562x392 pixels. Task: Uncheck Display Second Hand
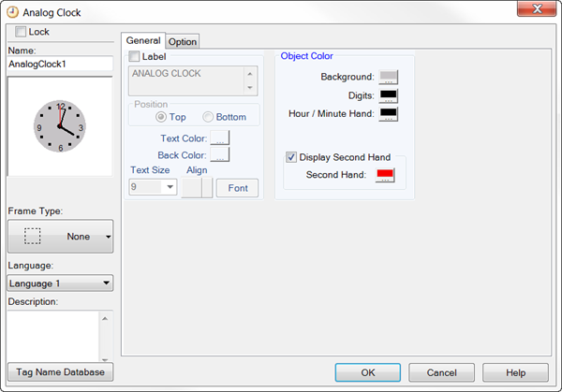coord(292,157)
